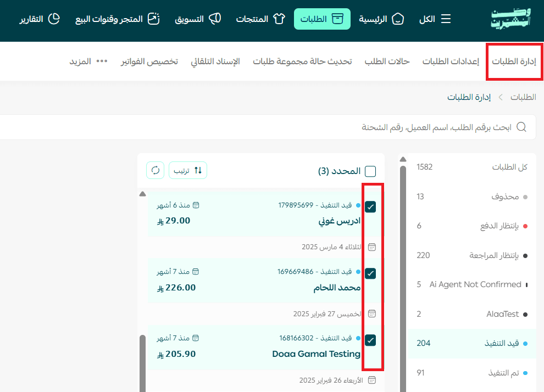Open the الكل hamburger menu
The height and width of the screenshot is (392, 544).
point(435,19)
